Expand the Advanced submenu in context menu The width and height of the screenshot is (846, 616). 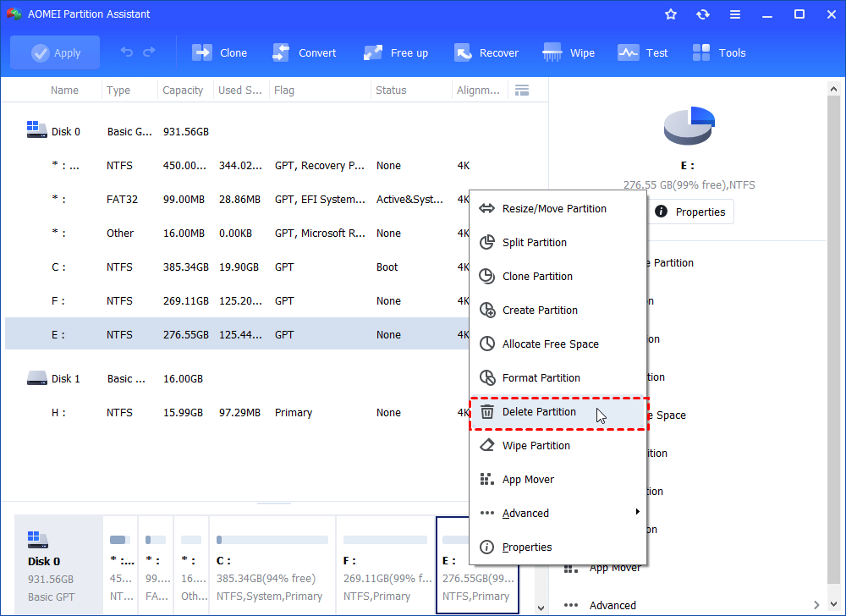pyautogui.click(x=526, y=513)
